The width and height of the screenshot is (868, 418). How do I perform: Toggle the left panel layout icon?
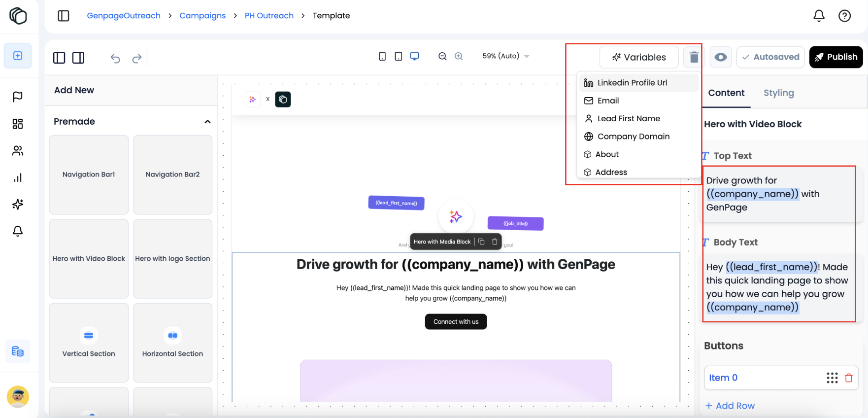click(x=59, y=58)
